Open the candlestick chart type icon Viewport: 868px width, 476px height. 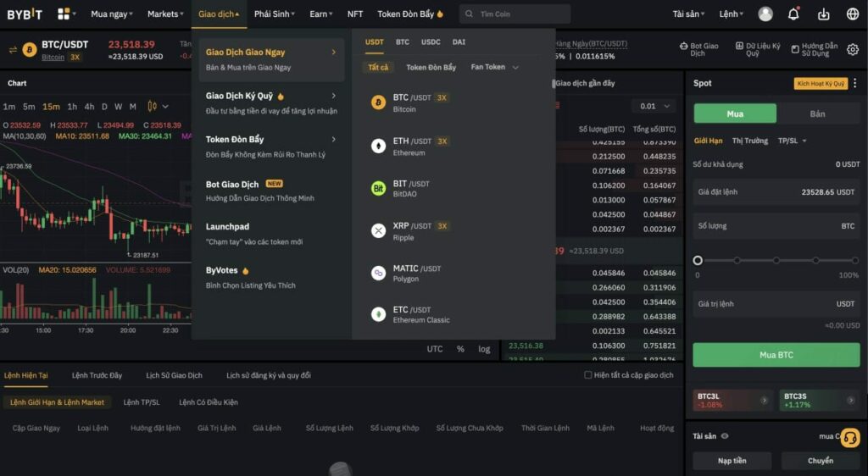(152, 106)
